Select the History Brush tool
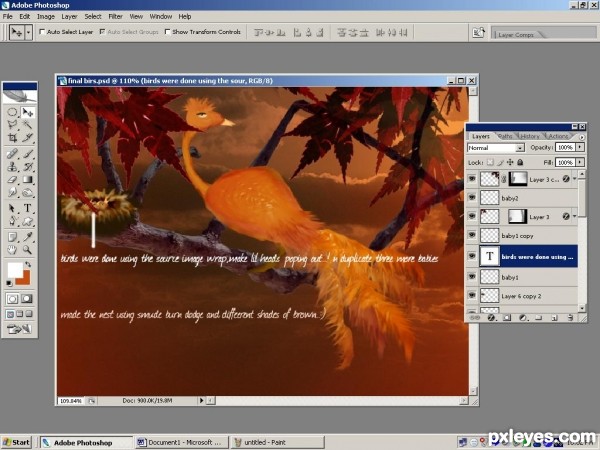Screen dimensions: 600x450 28,166
